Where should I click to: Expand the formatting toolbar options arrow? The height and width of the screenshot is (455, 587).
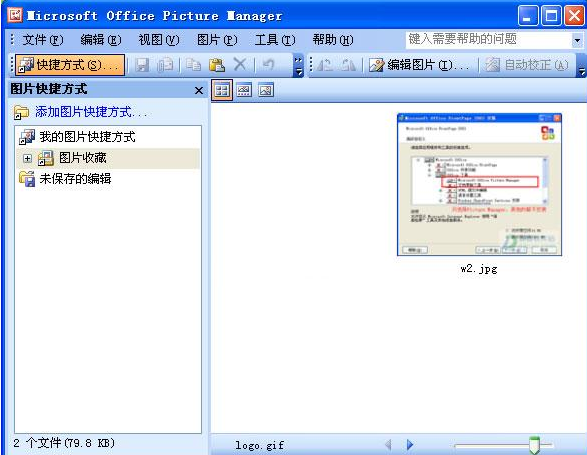[x=581, y=66]
